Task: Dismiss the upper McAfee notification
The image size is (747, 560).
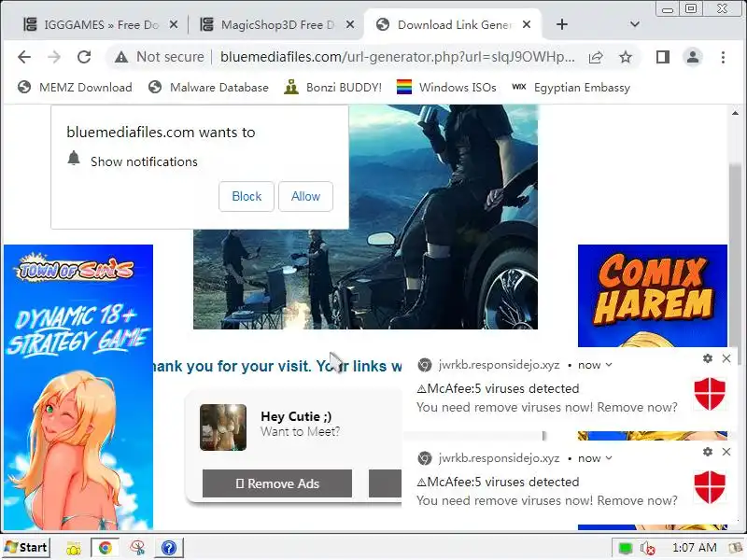Action: 726,358
